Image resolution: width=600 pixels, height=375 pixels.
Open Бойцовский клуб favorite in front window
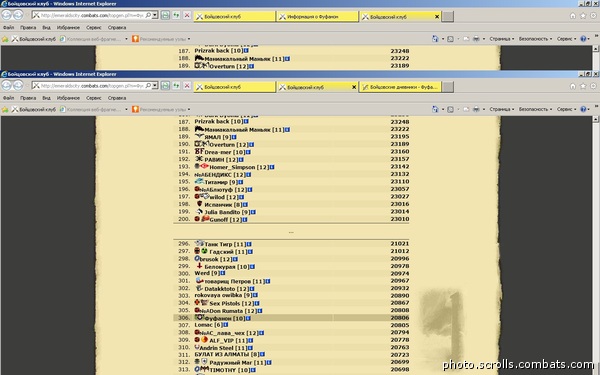click(x=34, y=109)
